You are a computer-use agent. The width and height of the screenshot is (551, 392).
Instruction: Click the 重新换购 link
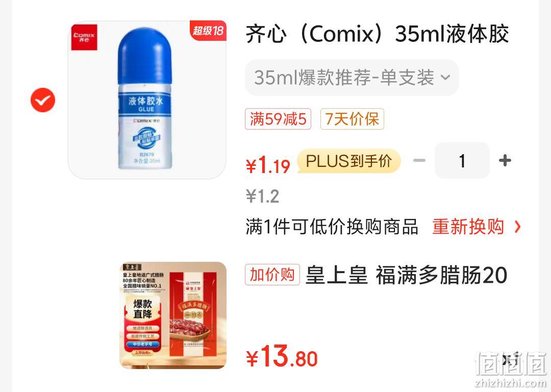(x=468, y=227)
